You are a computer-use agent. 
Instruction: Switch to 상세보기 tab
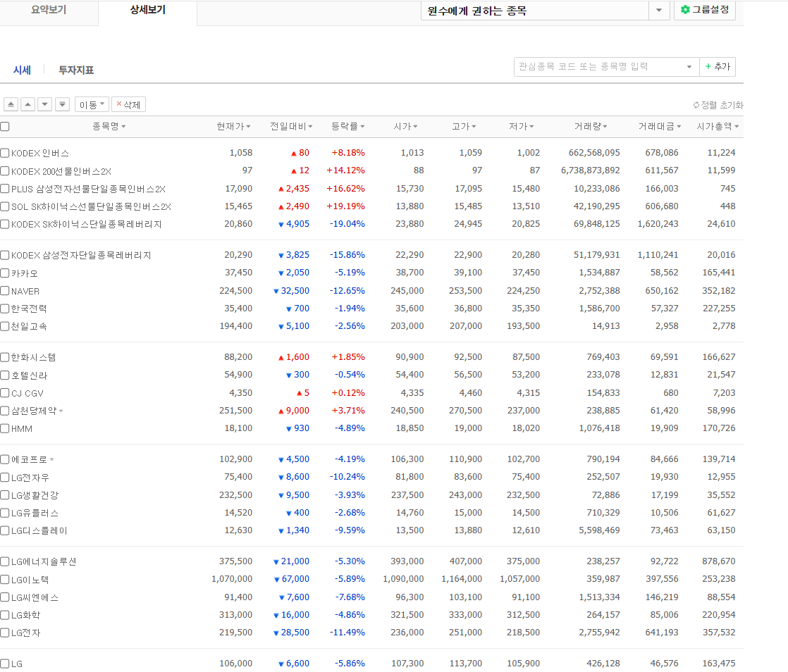pyautogui.click(x=148, y=10)
